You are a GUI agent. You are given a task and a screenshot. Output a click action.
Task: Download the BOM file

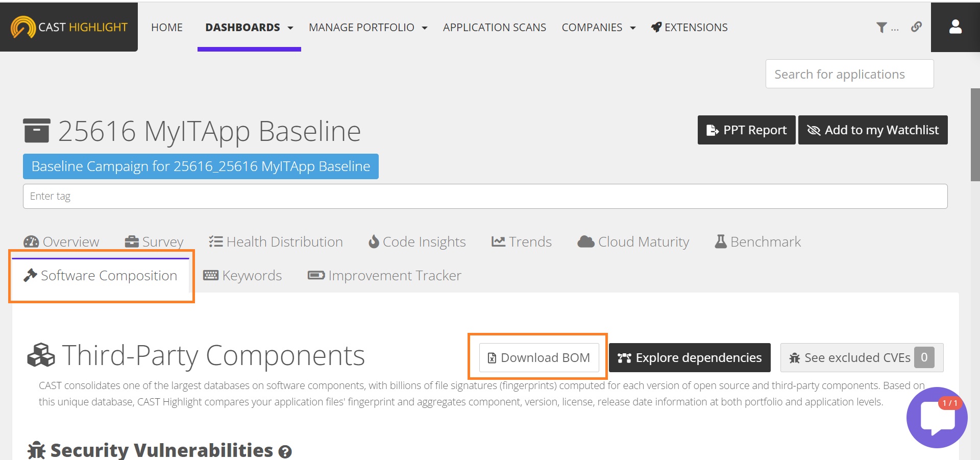(x=538, y=357)
